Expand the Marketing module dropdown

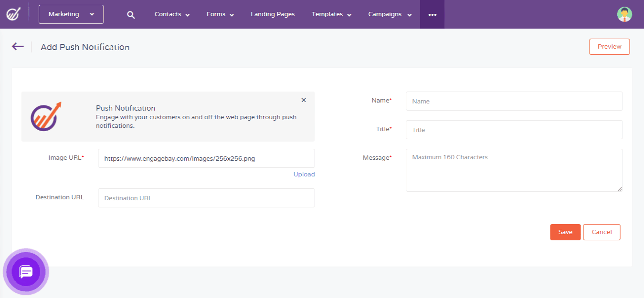point(71,14)
